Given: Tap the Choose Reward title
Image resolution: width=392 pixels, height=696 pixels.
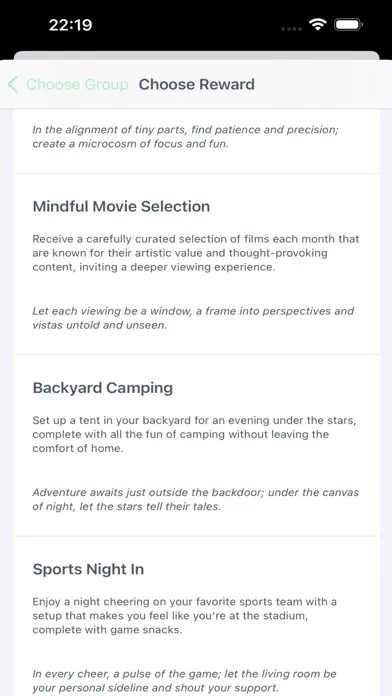Looking at the screenshot, I should [x=197, y=84].
